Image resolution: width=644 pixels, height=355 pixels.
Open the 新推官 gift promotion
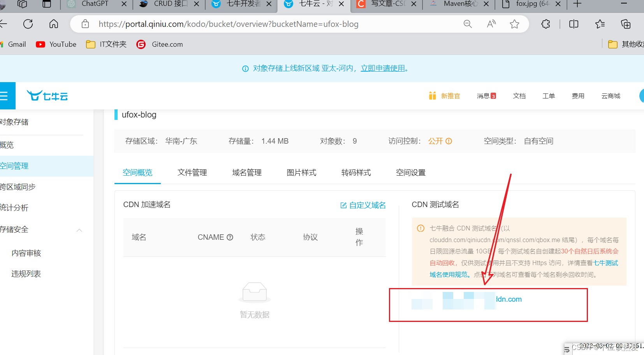click(x=444, y=96)
